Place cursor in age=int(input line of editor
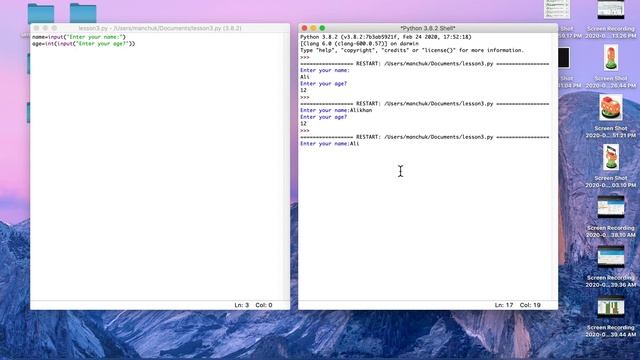640x360 pixels. coord(83,44)
